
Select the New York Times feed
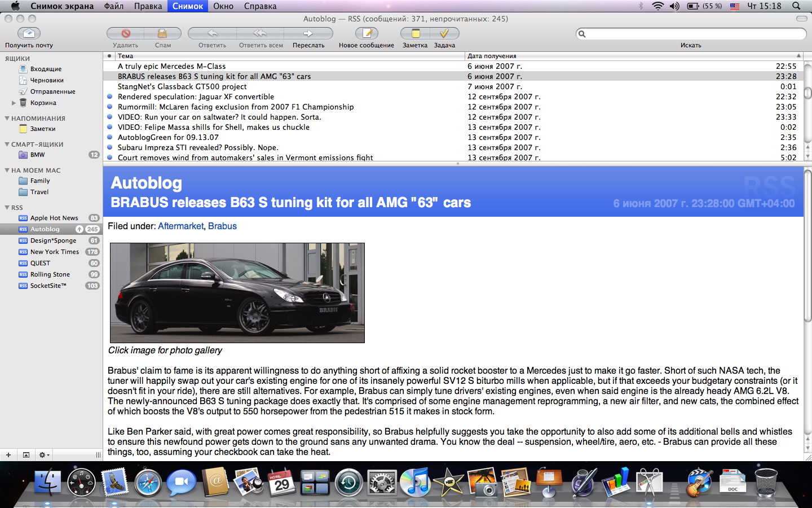click(55, 252)
